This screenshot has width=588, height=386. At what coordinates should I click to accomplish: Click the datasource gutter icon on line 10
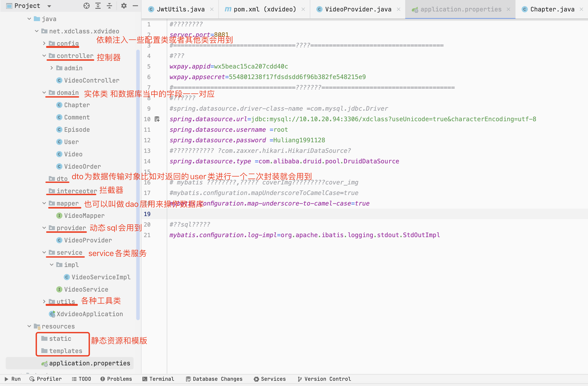[x=157, y=119]
